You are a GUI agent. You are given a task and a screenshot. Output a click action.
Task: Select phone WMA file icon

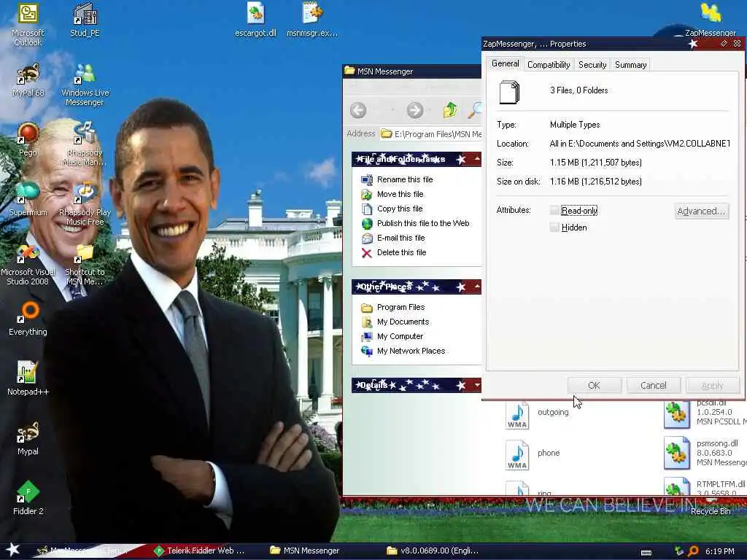(x=517, y=455)
